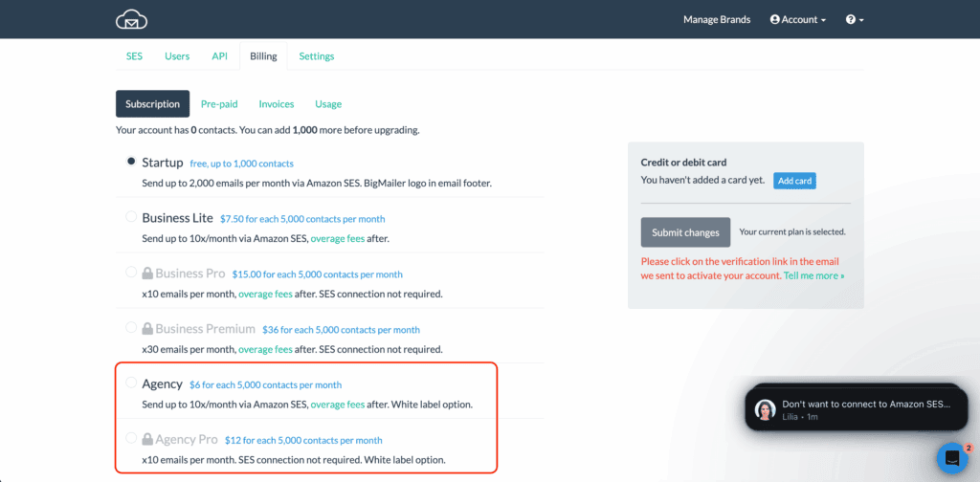Open the Usage sub-tab
Image resolution: width=980 pixels, height=482 pixels.
[x=328, y=104]
